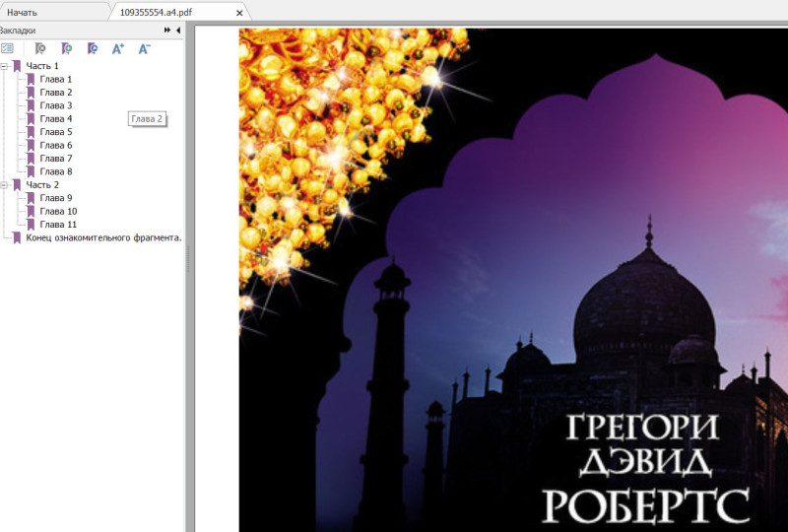The image size is (788, 532).
Task: Open the Глава 1 bookmark
Action: point(55,79)
